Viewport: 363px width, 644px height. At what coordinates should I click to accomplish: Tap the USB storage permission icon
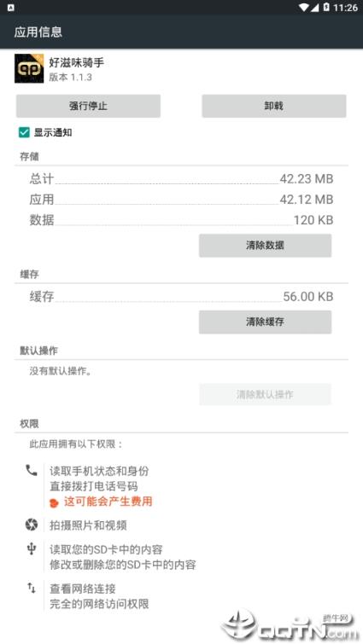pyautogui.click(x=32, y=548)
